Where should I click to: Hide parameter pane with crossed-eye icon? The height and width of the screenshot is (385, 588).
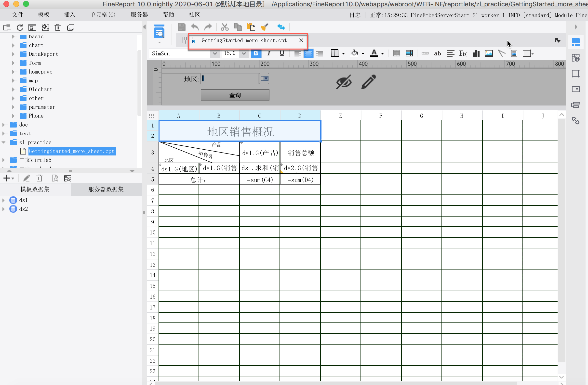coord(344,82)
